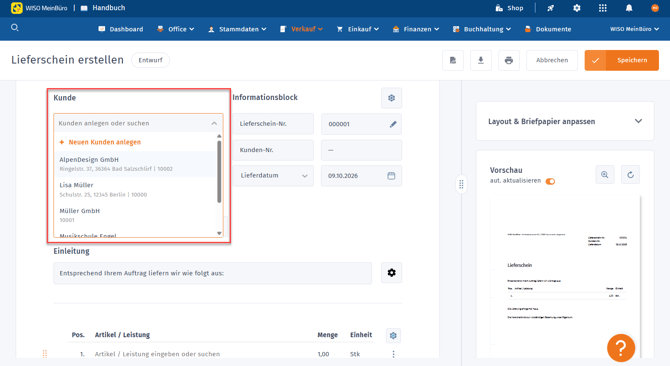The width and height of the screenshot is (670, 366).
Task: Open Dokumente page
Action: click(x=548, y=29)
